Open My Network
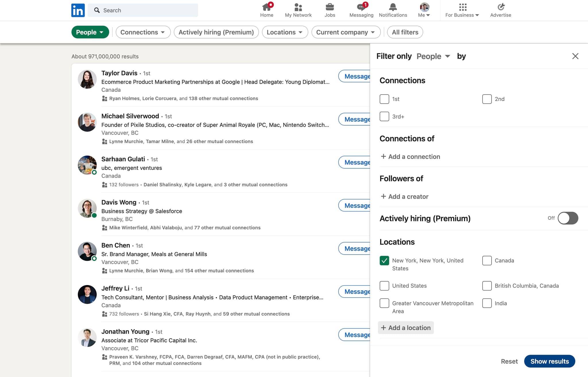 [298, 9]
